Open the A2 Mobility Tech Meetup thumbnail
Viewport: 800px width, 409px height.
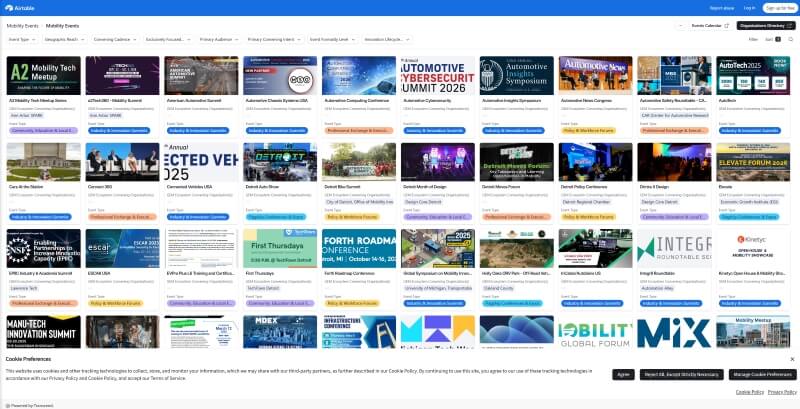click(43, 75)
